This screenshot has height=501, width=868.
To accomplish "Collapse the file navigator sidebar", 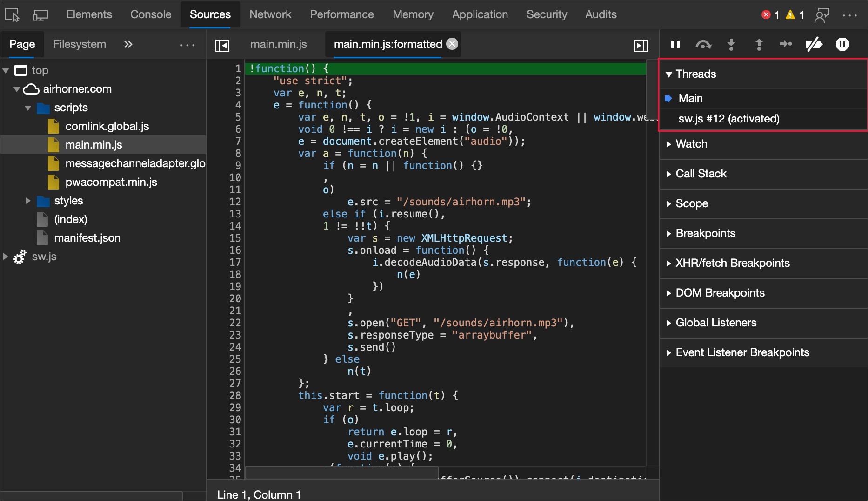I will click(x=222, y=45).
